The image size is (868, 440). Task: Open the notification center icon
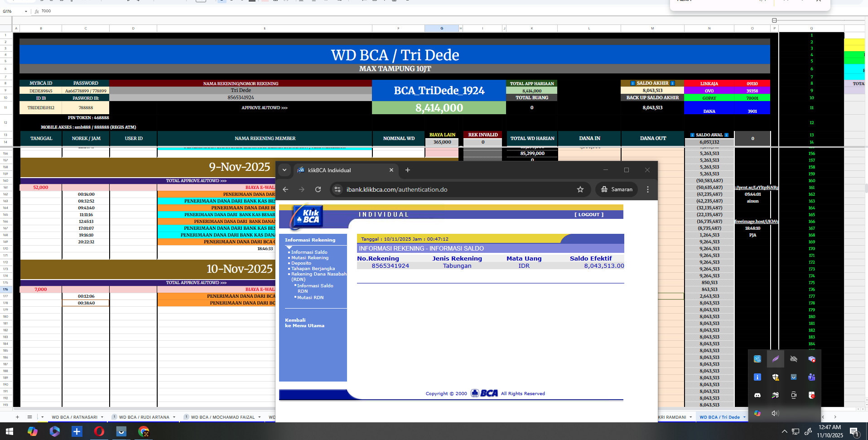[854, 432]
